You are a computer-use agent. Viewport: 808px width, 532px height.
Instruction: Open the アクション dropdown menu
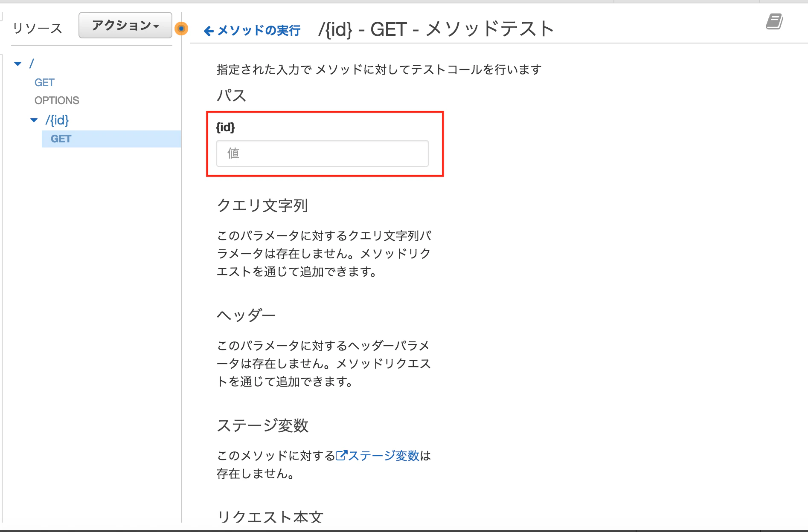125,26
